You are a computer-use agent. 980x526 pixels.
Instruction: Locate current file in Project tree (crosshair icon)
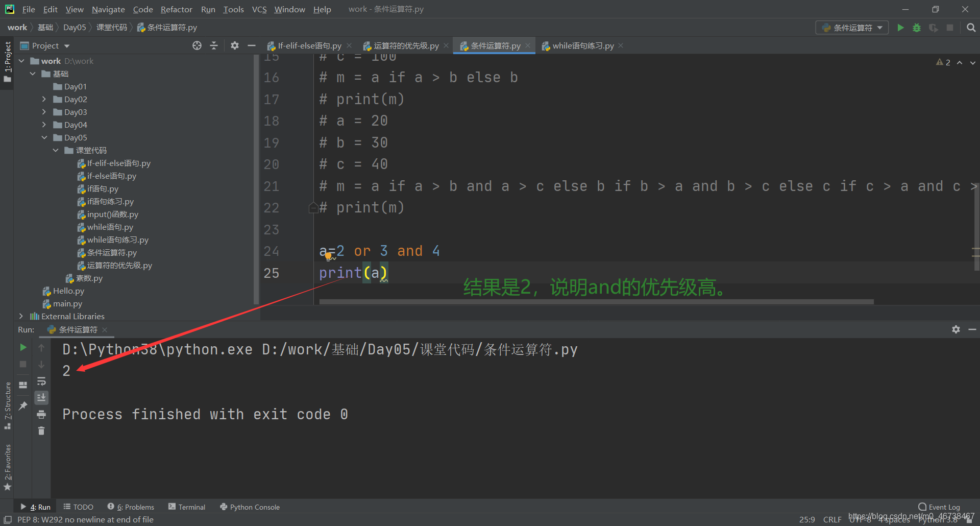[197, 45]
